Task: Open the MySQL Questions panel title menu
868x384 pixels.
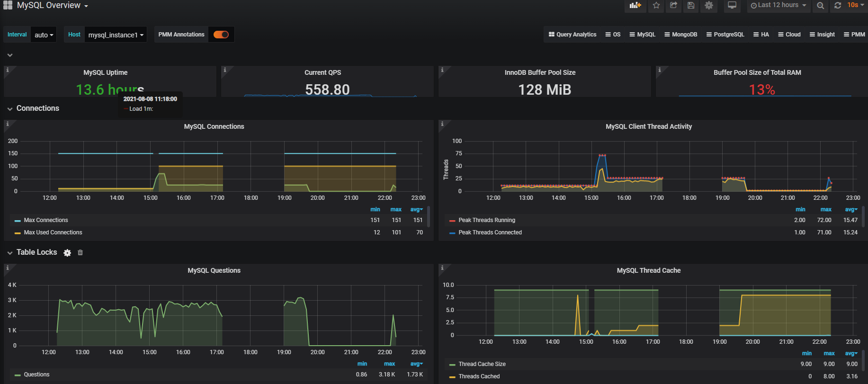Action: click(214, 270)
